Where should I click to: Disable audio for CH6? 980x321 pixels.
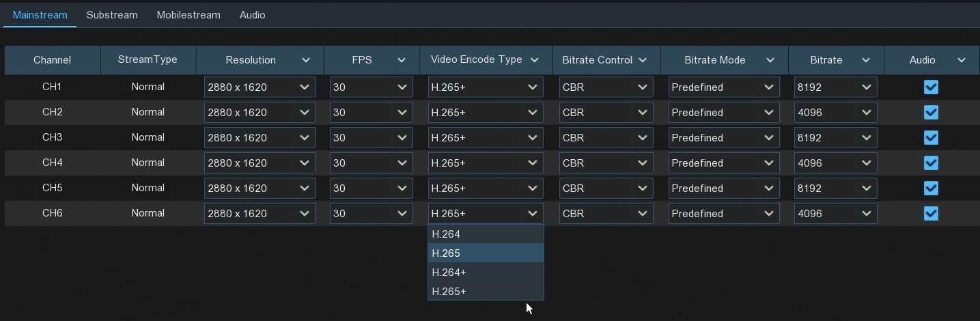click(x=930, y=214)
